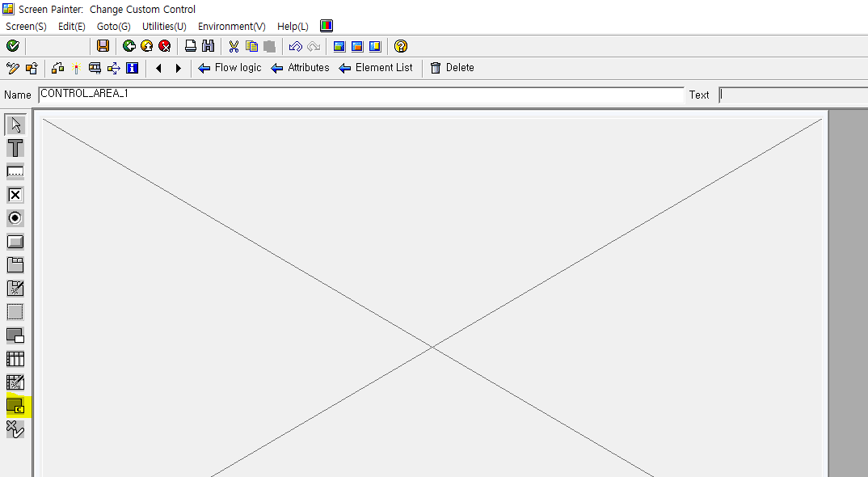Click the yellow-square-with-blue-arrow icon

point(113,68)
